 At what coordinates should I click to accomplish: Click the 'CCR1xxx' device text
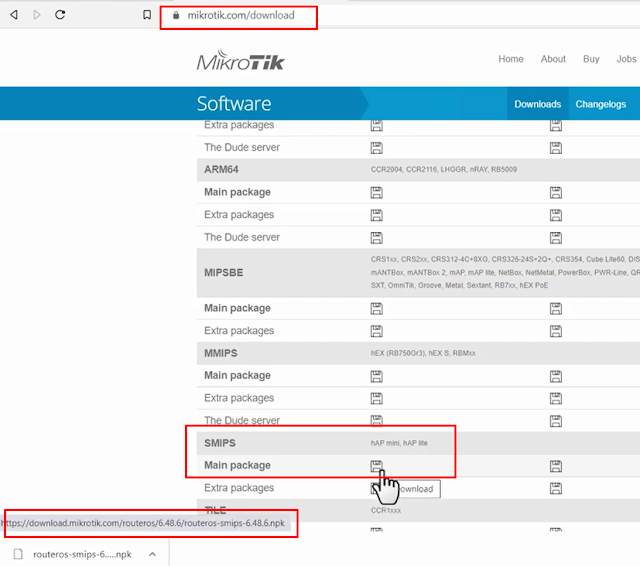pos(386,510)
